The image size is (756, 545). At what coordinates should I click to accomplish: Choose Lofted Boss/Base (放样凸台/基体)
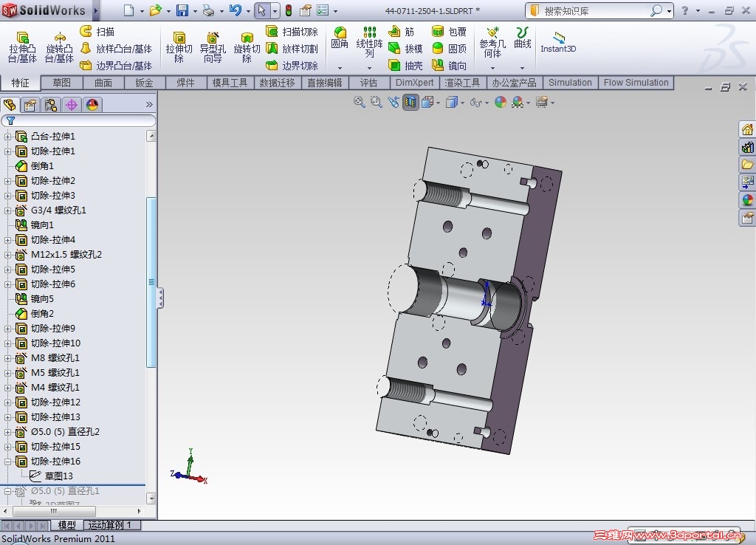click(116, 49)
